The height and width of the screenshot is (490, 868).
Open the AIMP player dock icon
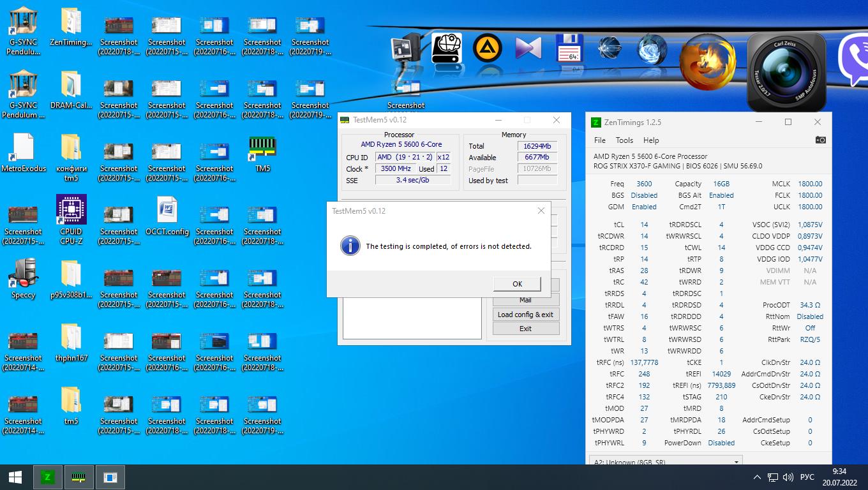[x=487, y=48]
